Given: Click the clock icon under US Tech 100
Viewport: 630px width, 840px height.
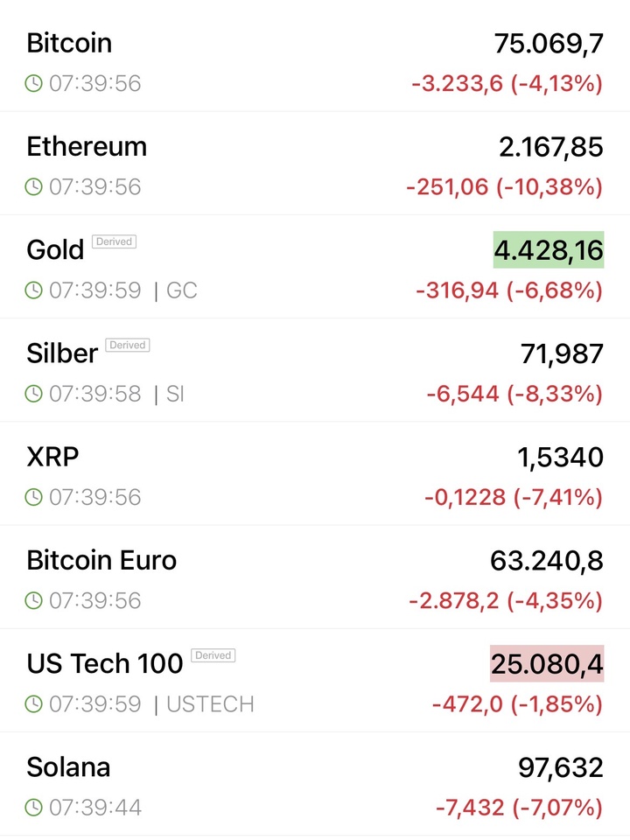Looking at the screenshot, I should (33, 703).
